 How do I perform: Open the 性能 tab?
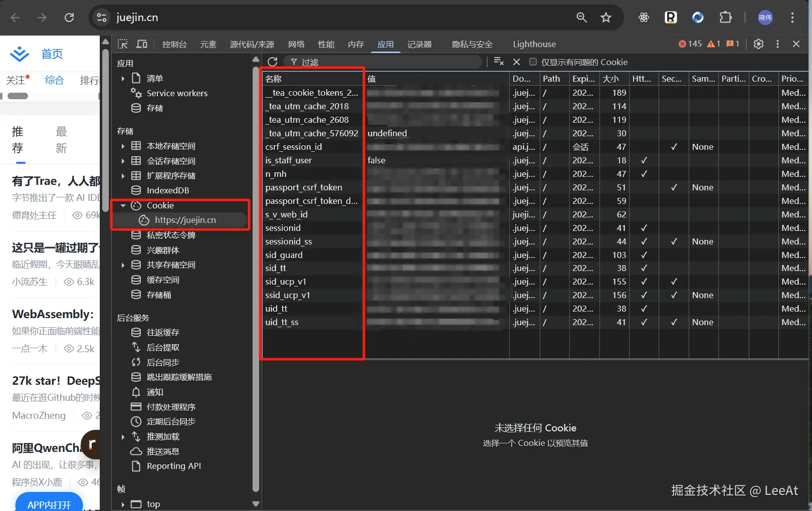pyautogui.click(x=326, y=44)
